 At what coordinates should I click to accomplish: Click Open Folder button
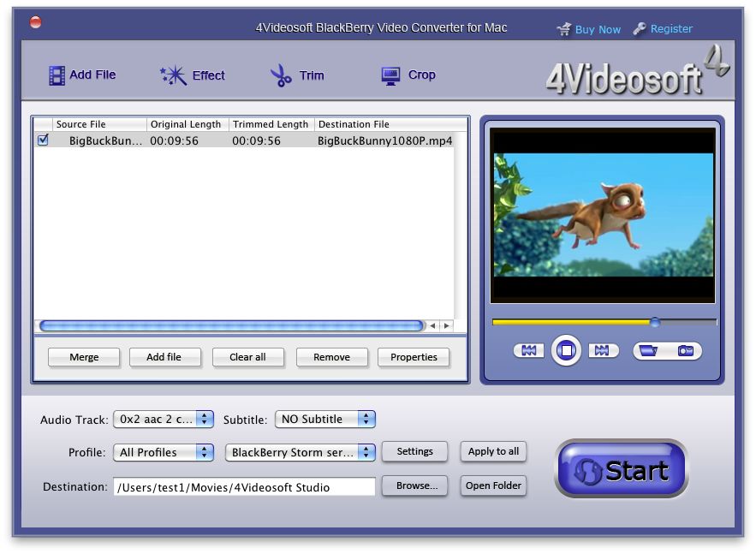pos(493,485)
